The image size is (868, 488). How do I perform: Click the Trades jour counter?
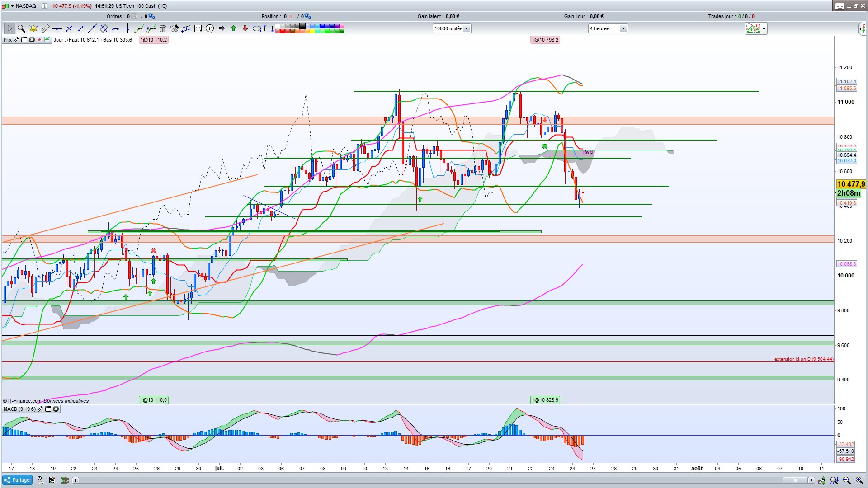click(x=731, y=16)
